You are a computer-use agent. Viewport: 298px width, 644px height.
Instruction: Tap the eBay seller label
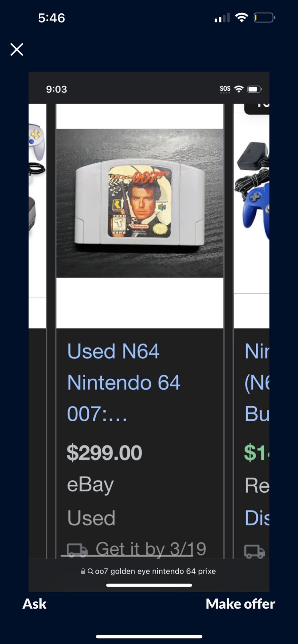coord(90,485)
